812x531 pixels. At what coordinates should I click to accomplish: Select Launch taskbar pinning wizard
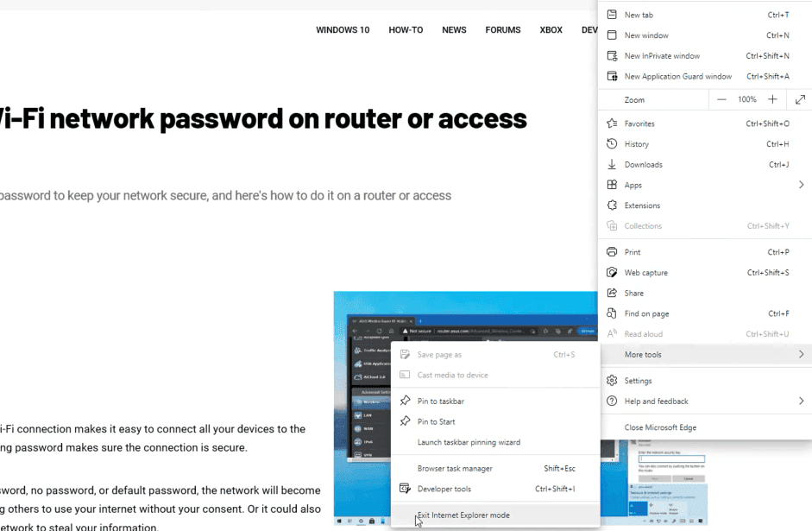pos(495,442)
